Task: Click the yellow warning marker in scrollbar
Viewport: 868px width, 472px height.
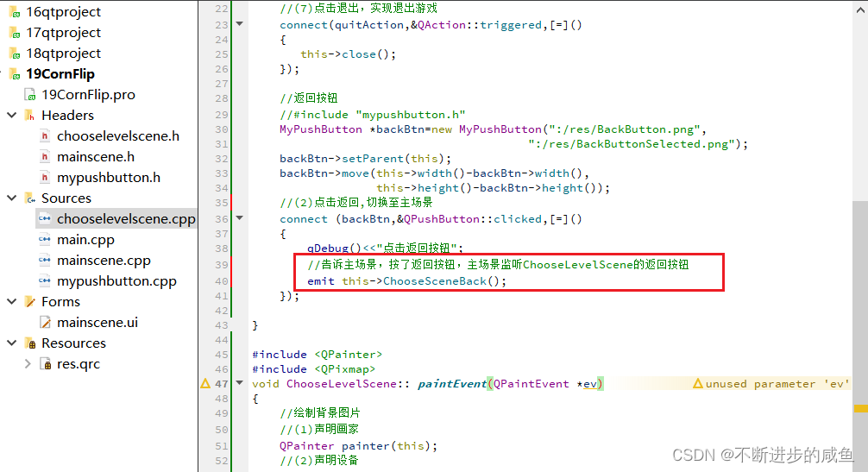Action: pos(860,409)
